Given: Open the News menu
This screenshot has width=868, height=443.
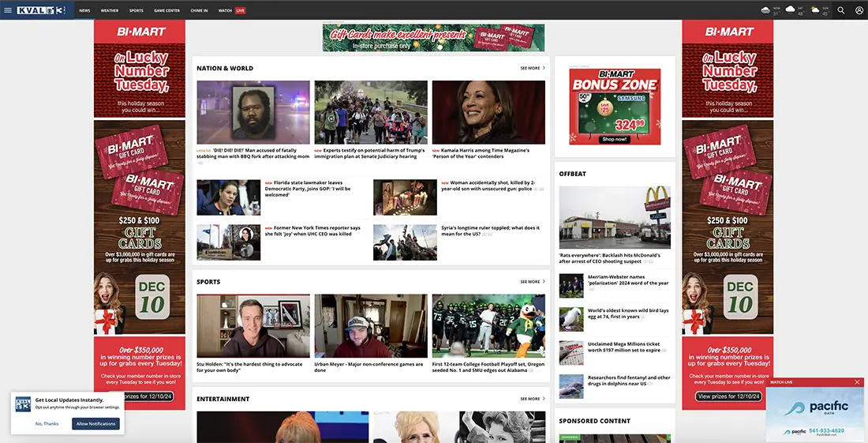Looking at the screenshot, I should point(84,10).
